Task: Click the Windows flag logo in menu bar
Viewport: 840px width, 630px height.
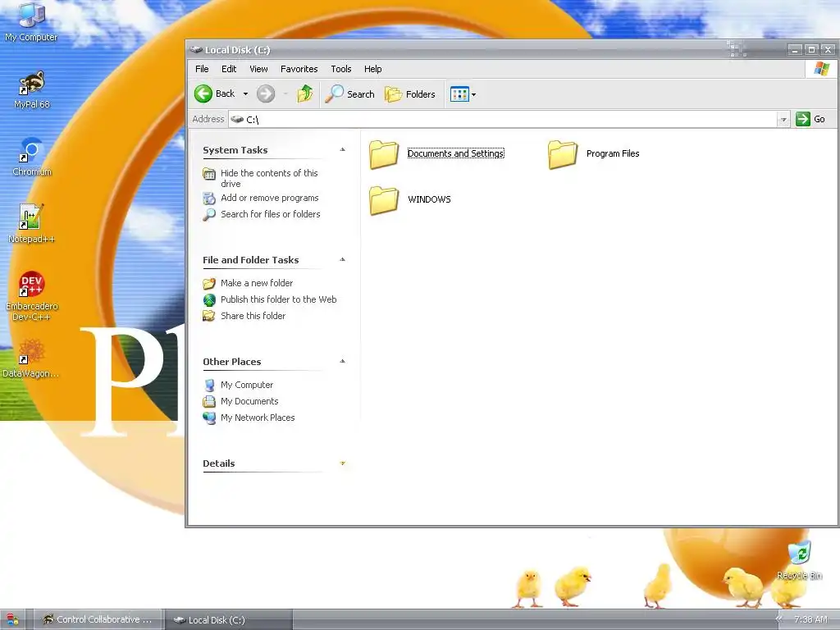Action: point(821,69)
